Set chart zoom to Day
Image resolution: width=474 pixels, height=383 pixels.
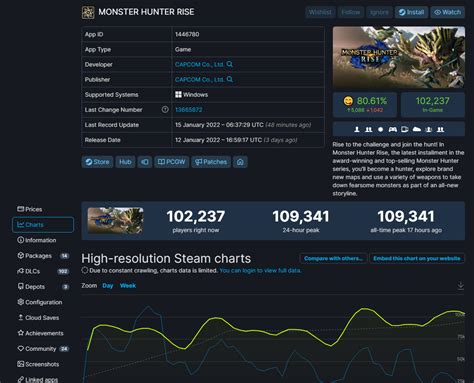(108, 286)
